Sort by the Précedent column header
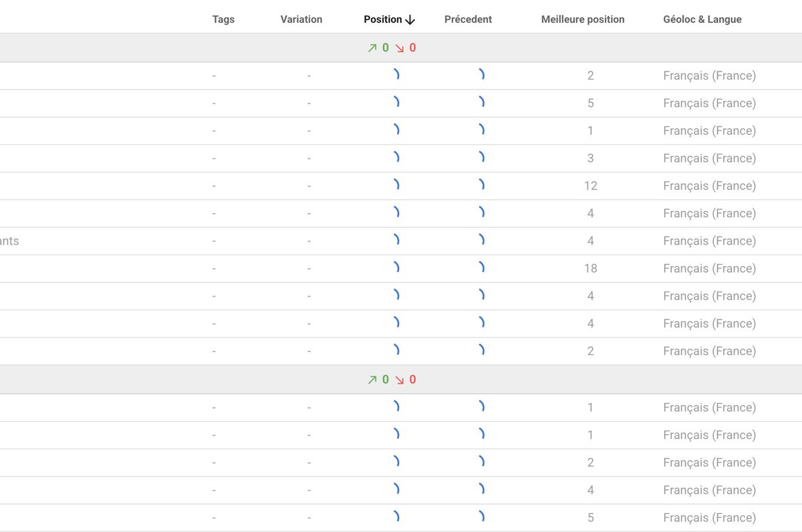Viewport: 802px width, 532px height. [468, 19]
